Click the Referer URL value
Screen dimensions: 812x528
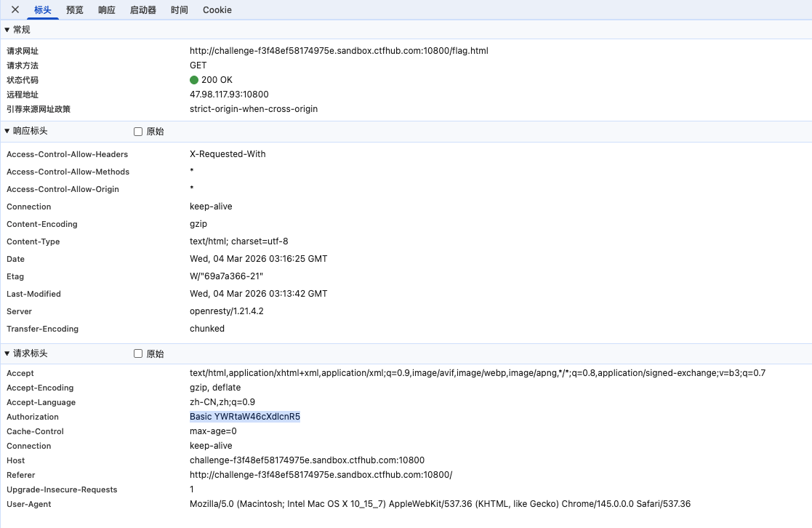point(321,475)
